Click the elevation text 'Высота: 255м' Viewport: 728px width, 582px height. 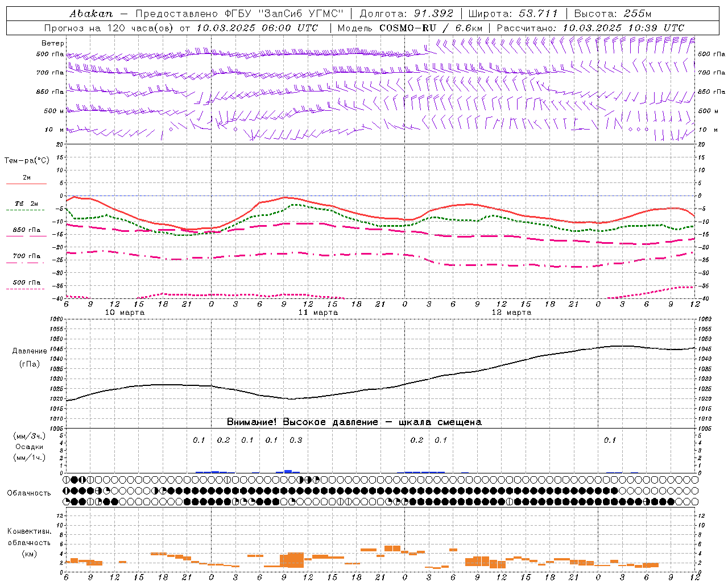(613, 13)
